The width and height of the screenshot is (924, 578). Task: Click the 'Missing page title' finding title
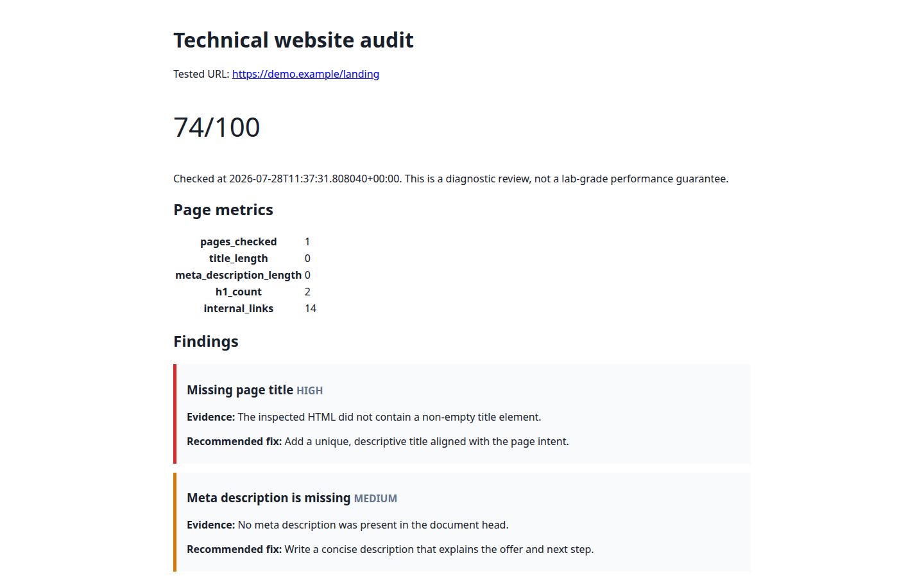pyautogui.click(x=240, y=390)
